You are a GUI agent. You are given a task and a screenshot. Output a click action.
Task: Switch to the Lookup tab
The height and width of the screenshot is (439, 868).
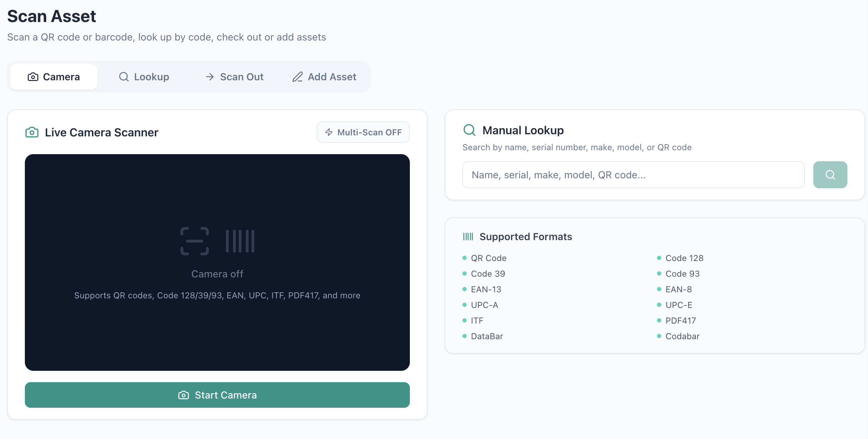144,77
